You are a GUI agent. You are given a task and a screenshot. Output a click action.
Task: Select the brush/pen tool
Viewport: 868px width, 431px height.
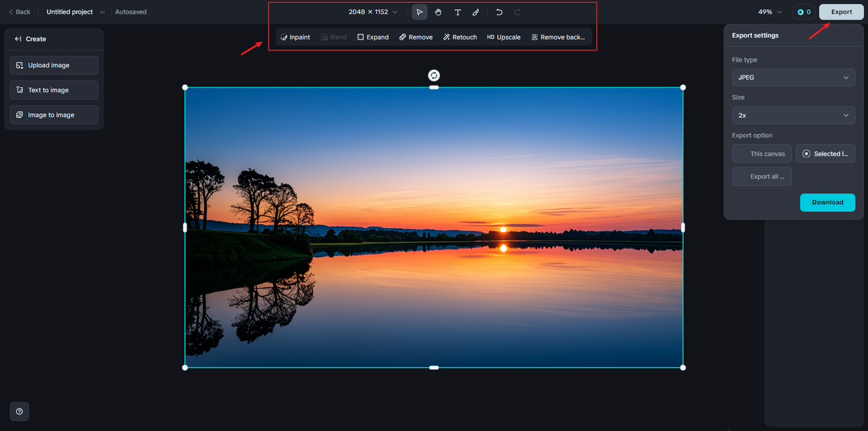[x=476, y=12]
